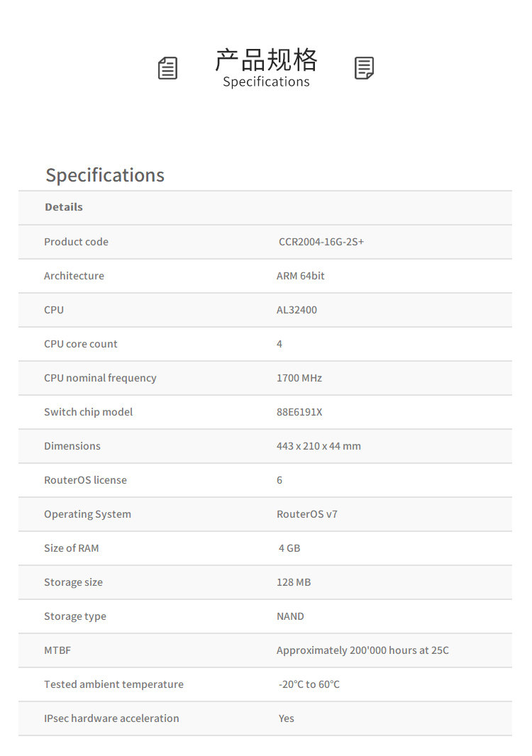Click the large Specifications section heading
Viewport: 532px width, 756px height.
[105, 175]
